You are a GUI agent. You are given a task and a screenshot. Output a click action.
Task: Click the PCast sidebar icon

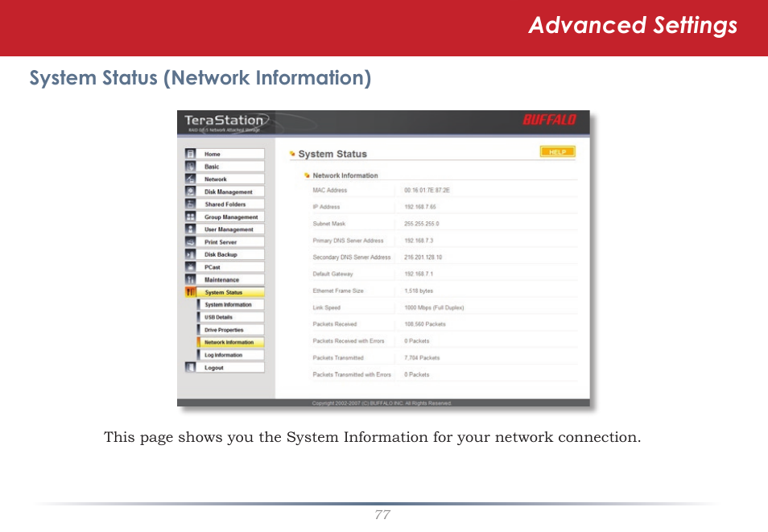tap(191, 266)
